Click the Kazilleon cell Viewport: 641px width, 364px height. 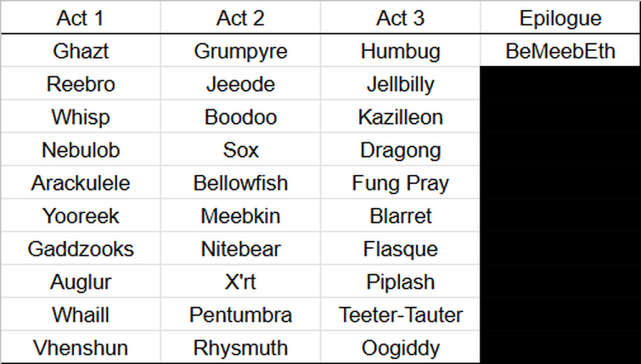pyautogui.click(x=400, y=117)
